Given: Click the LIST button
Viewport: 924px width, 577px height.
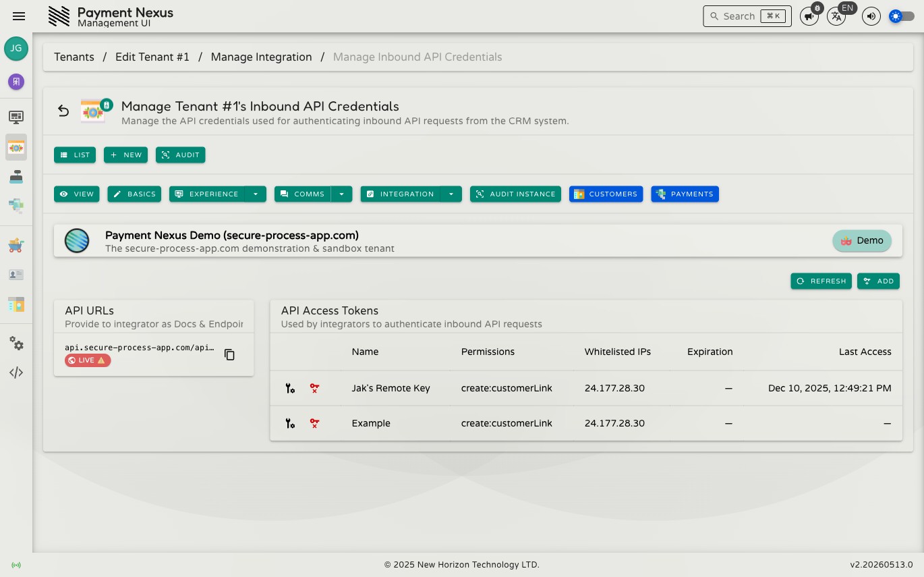Looking at the screenshot, I should click(x=75, y=155).
